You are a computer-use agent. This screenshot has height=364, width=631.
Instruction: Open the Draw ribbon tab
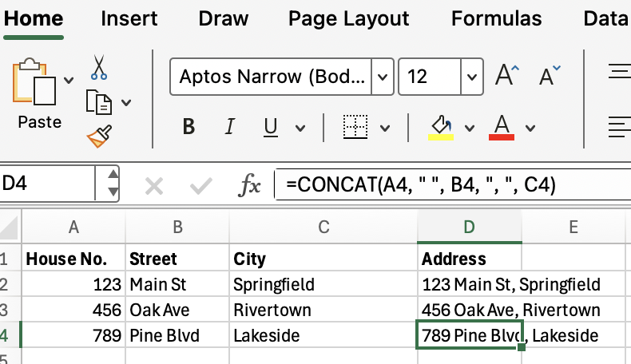(x=224, y=18)
